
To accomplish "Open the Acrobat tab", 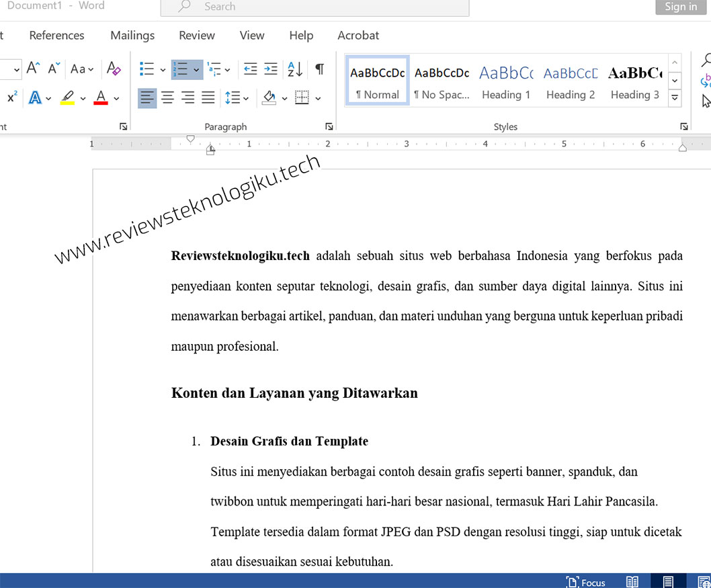I will (x=358, y=36).
